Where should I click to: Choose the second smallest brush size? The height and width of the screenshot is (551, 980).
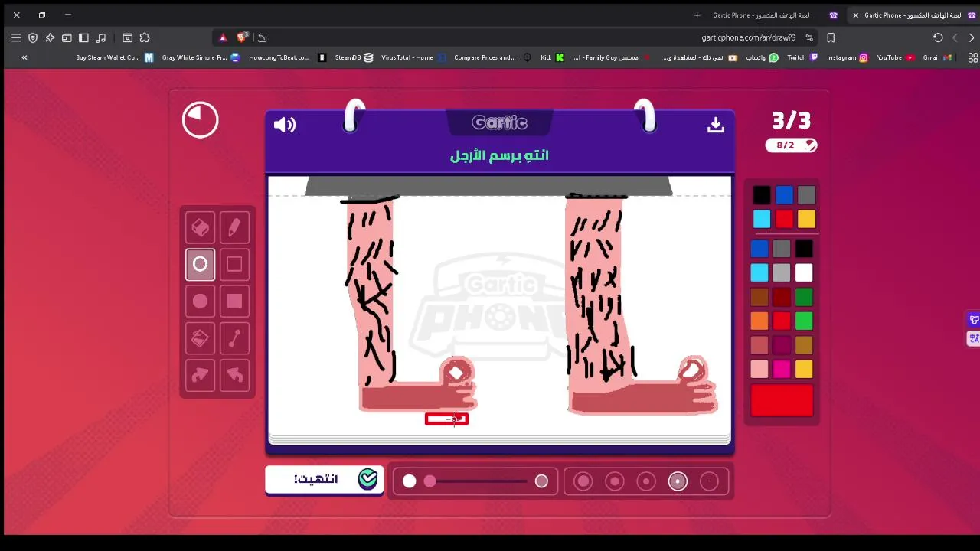(678, 481)
